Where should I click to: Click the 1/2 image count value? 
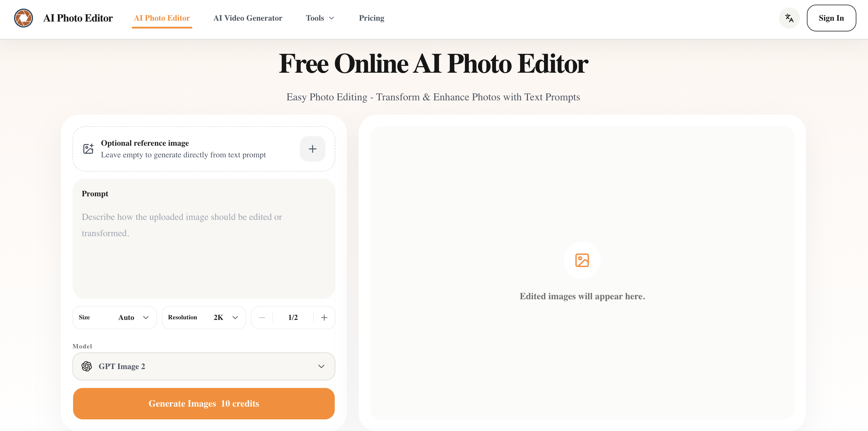(293, 318)
